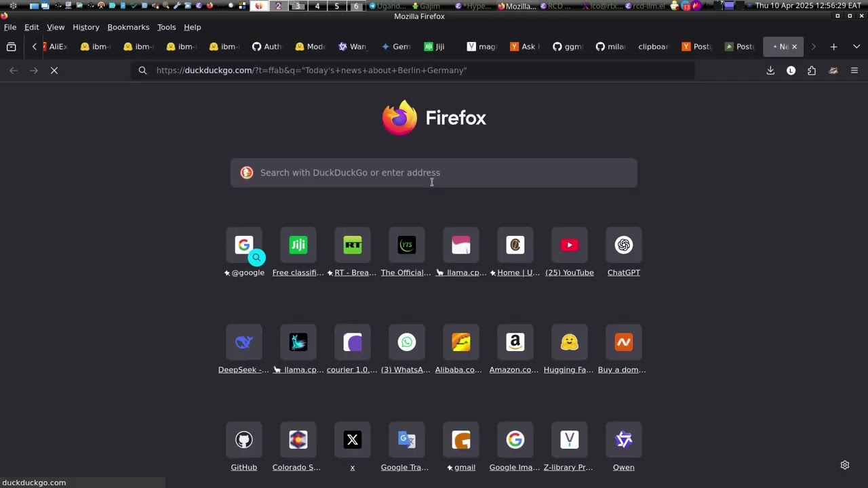Image resolution: width=868 pixels, height=488 pixels.
Task: Open the Edit menu
Action: click(x=32, y=27)
